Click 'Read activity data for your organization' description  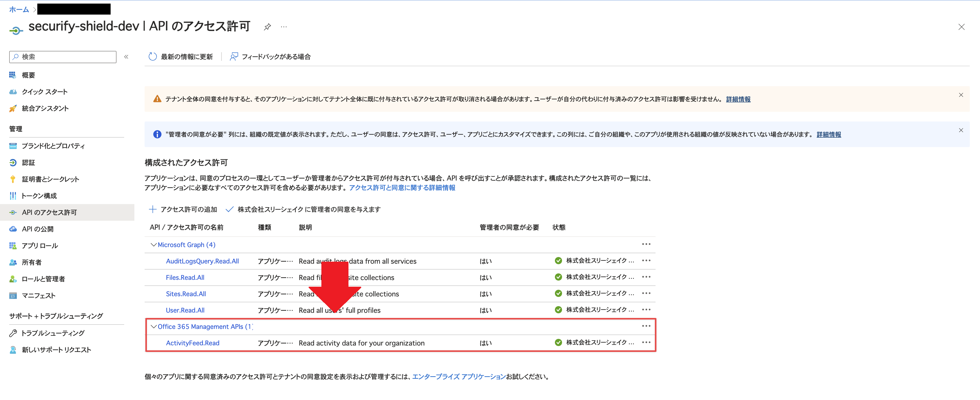click(x=361, y=343)
